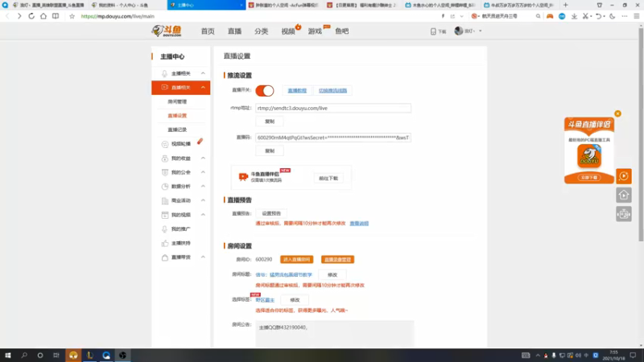Click the phone download icon in header
The height and width of the screenshot is (362, 644).
coord(433,31)
